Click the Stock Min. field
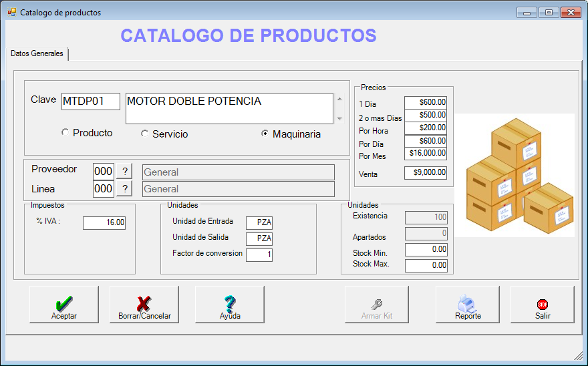Image resolution: width=588 pixels, height=366 pixels. tap(426, 250)
